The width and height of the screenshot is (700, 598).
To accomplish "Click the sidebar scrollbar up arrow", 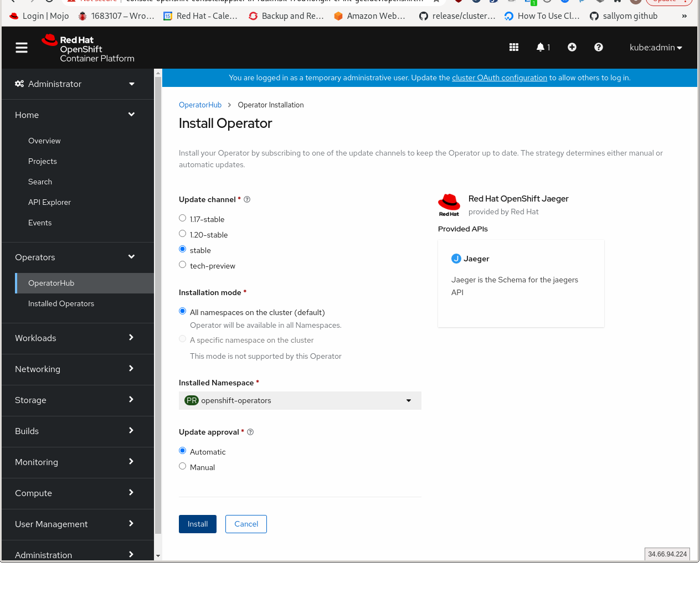I will point(158,73).
